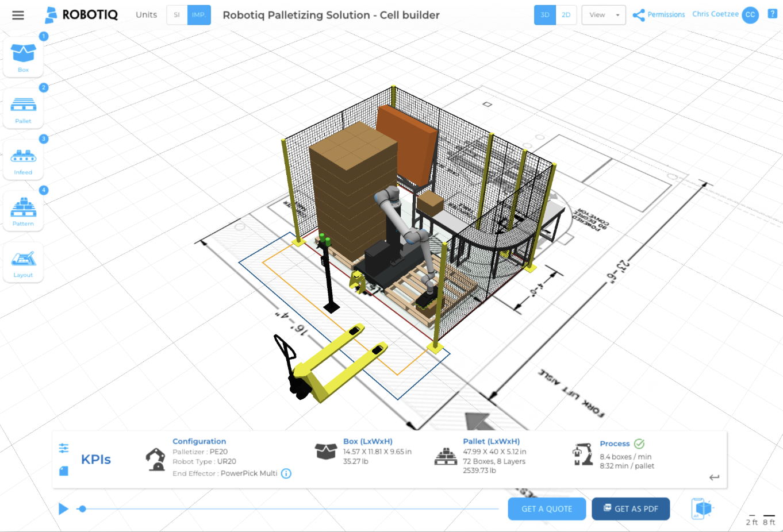The height and width of the screenshot is (532, 783).
Task: Collapse KPI panel with return arrow
Action: click(714, 477)
